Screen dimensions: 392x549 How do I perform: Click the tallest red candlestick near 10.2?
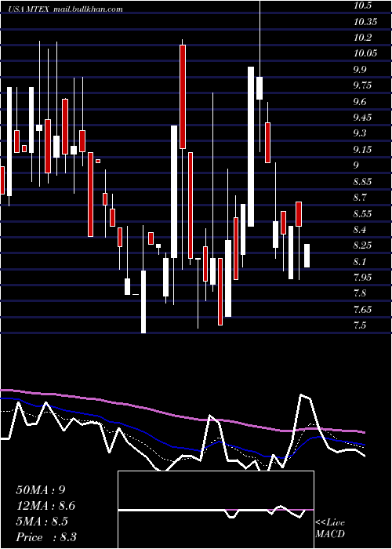(183, 97)
